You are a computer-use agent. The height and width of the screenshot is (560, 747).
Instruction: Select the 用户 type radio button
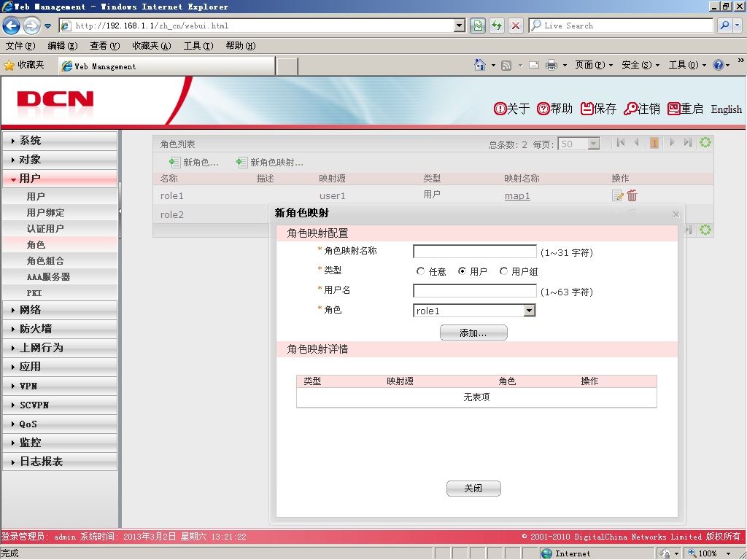pyautogui.click(x=462, y=271)
